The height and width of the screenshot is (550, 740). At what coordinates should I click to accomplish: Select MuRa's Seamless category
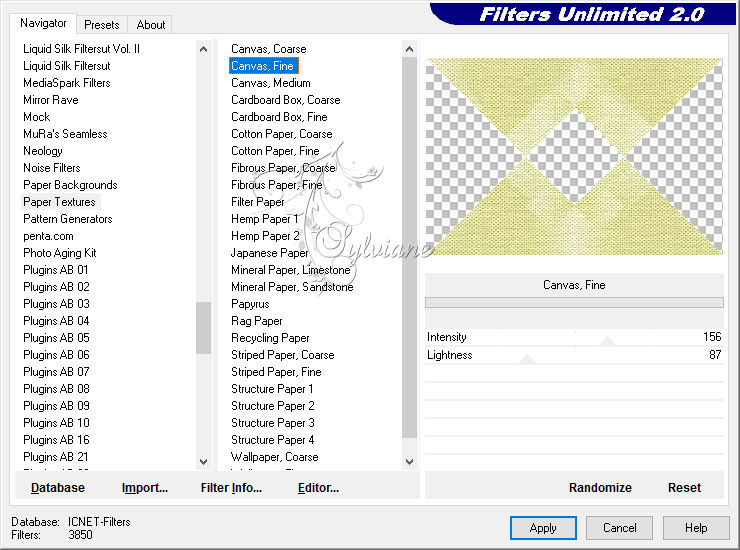[x=65, y=134]
